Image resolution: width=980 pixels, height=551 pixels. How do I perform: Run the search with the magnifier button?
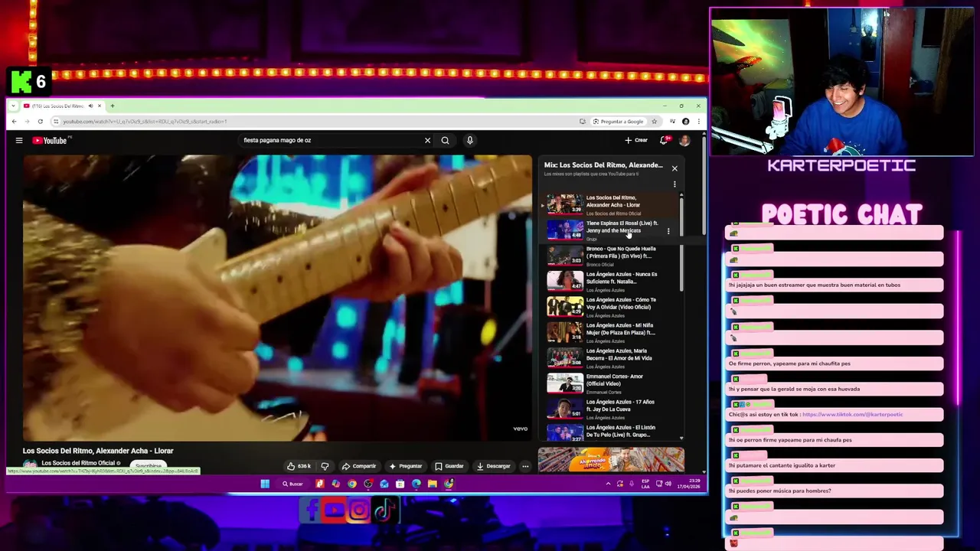[445, 140]
